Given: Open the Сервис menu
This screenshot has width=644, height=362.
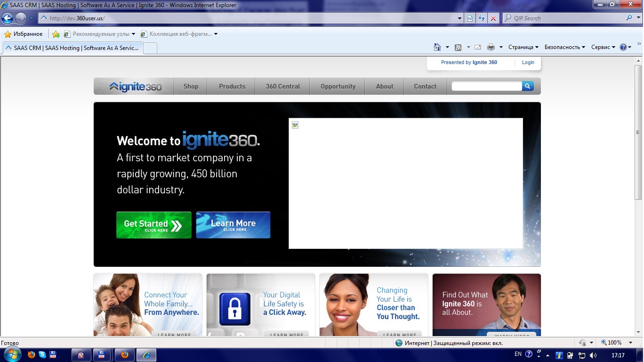Looking at the screenshot, I should click(603, 47).
